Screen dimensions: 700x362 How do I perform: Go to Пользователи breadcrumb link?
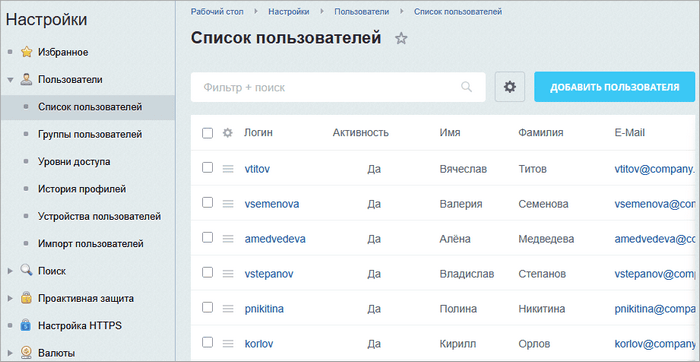[x=362, y=12]
